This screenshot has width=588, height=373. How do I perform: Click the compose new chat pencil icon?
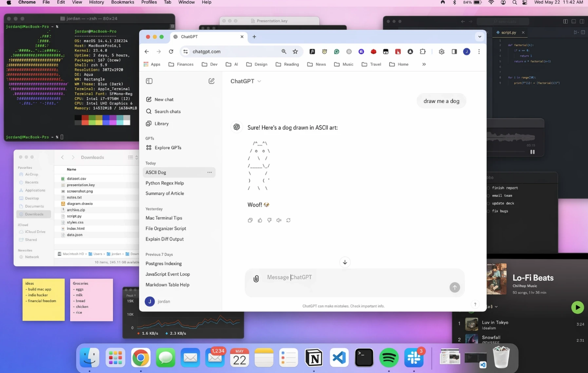pos(211,81)
